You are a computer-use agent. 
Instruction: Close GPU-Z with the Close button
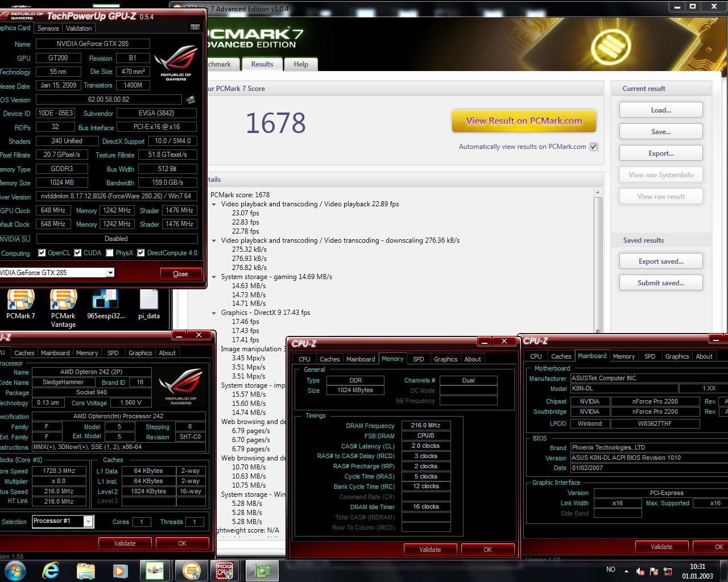tap(180, 273)
